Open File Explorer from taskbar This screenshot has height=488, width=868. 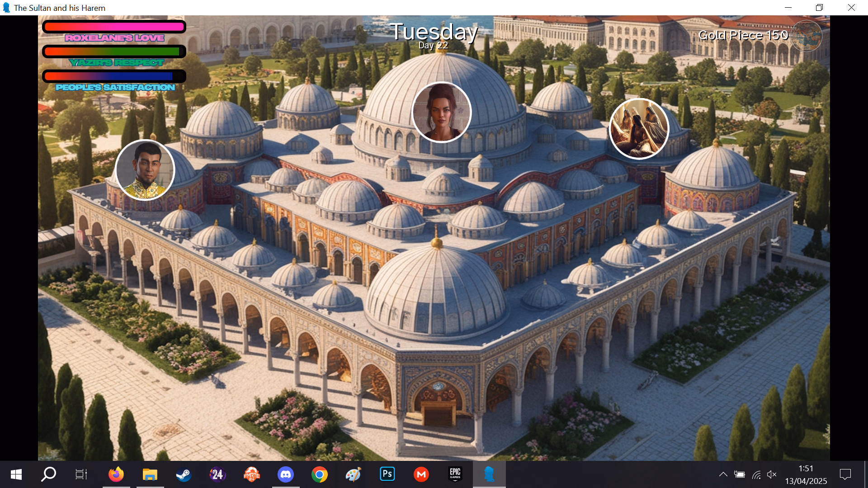(x=150, y=474)
